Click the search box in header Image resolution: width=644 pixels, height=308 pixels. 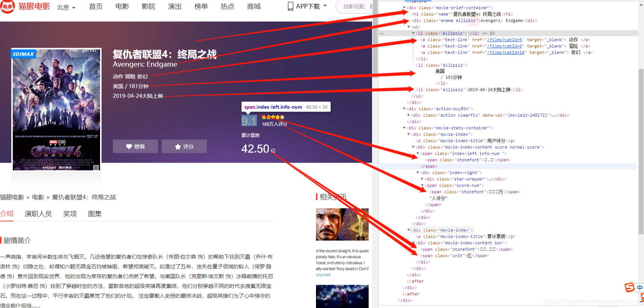click(354, 7)
